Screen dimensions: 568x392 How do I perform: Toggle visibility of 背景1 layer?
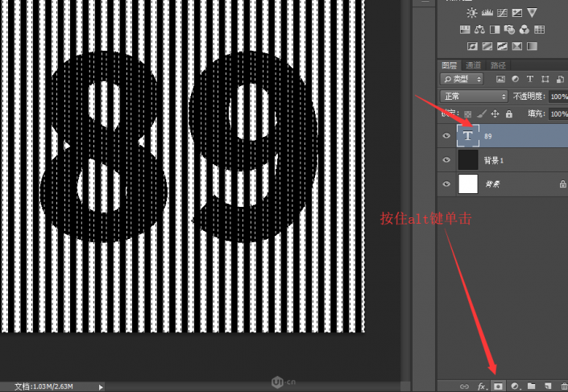coord(446,160)
